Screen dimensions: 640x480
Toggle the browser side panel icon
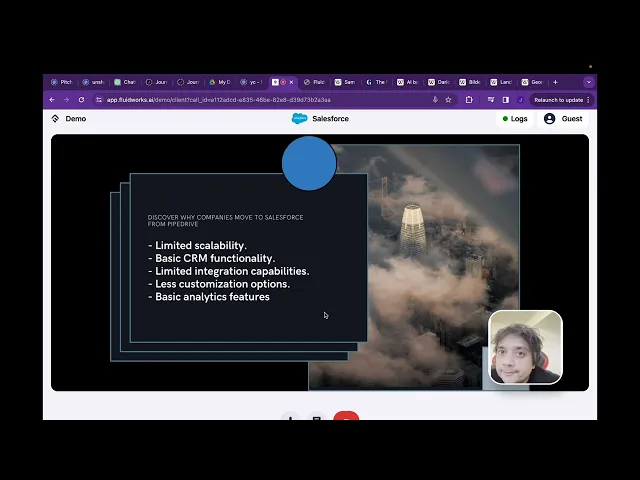point(506,100)
